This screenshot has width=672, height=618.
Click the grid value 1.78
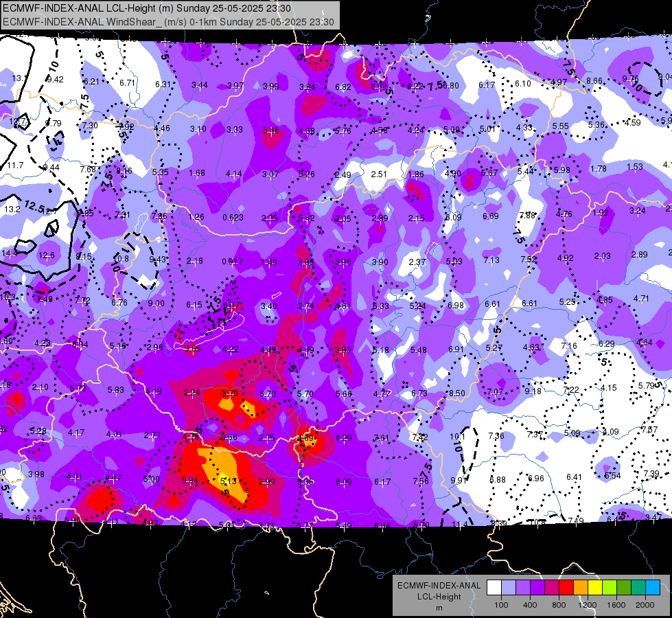[x=599, y=168]
